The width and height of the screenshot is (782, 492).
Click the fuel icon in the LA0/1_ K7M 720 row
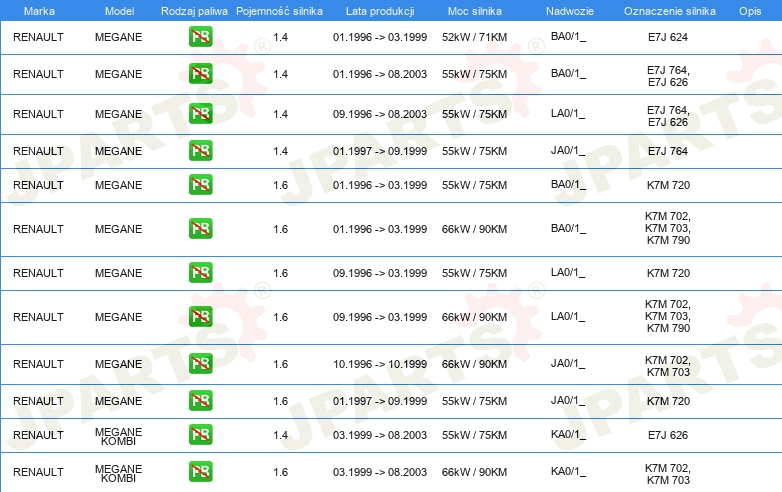200,272
